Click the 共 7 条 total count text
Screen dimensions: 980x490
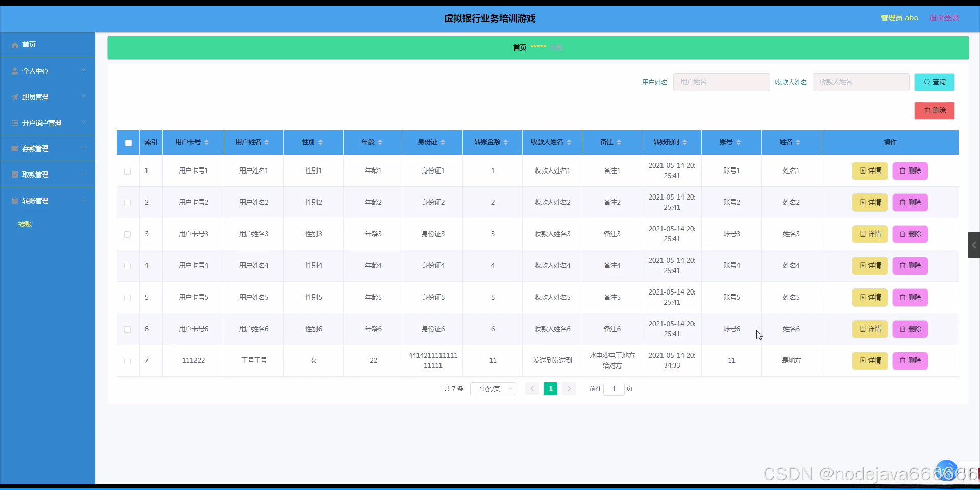pyautogui.click(x=454, y=389)
